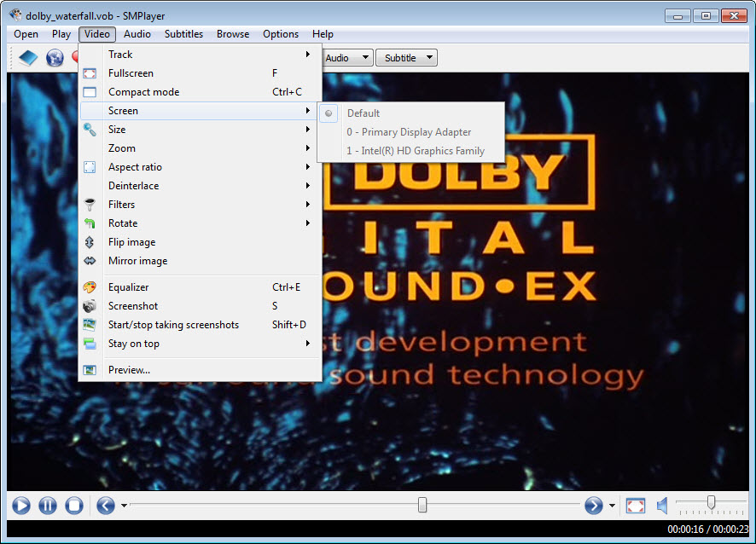Open the Audio menu in the menu bar
This screenshot has width=756, height=544.
click(137, 34)
